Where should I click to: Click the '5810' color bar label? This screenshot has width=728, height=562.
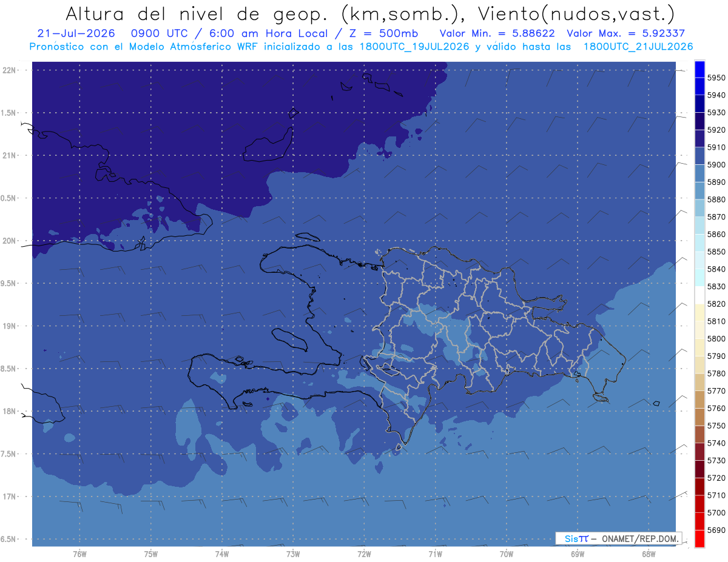click(716, 321)
